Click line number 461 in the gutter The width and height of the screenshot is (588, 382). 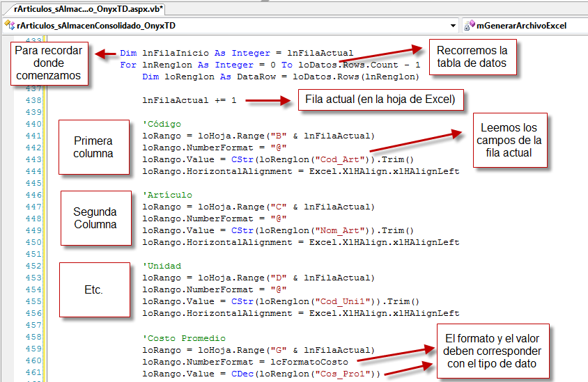(x=33, y=373)
